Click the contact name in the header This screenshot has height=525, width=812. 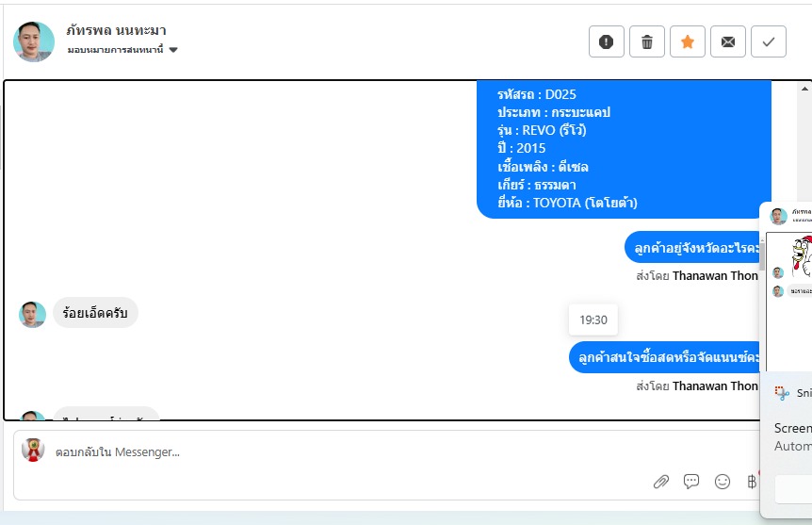116,30
